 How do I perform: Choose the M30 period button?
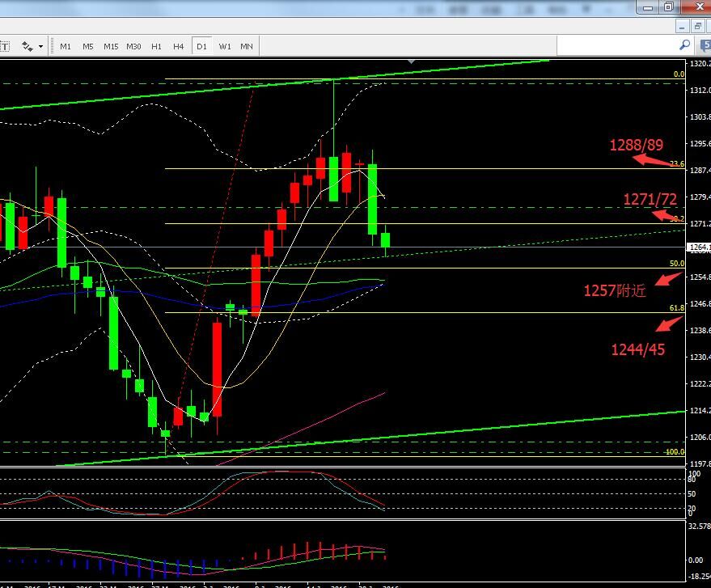pyautogui.click(x=133, y=46)
